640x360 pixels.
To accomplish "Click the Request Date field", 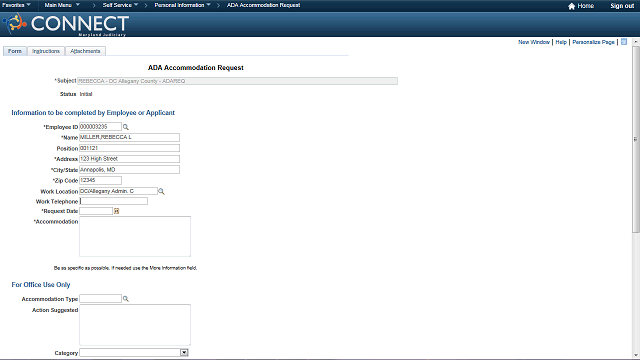I will tap(96, 211).
